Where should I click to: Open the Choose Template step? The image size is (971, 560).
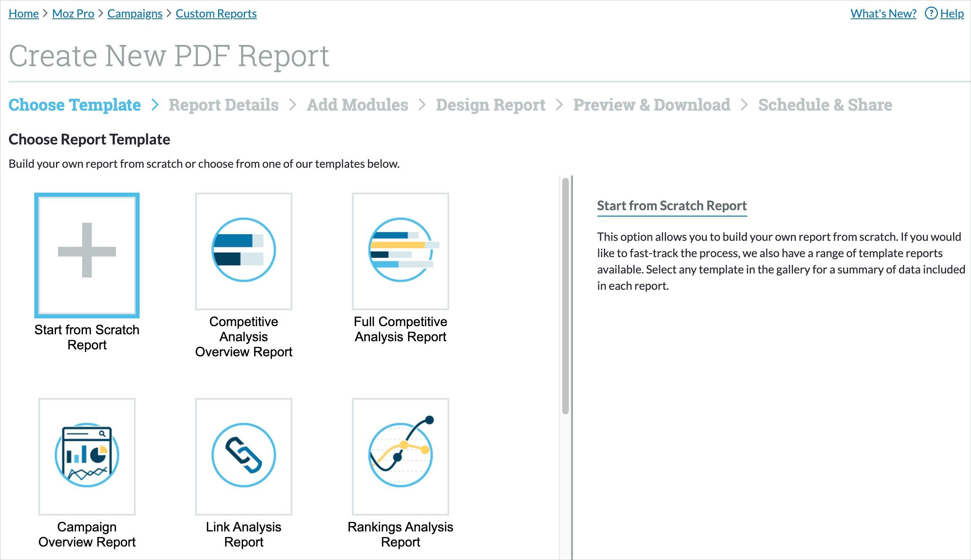[74, 105]
